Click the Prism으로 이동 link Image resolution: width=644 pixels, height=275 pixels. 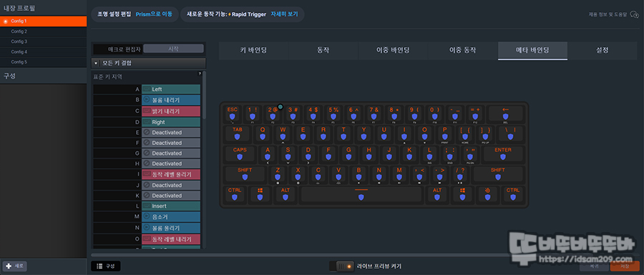click(154, 14)
